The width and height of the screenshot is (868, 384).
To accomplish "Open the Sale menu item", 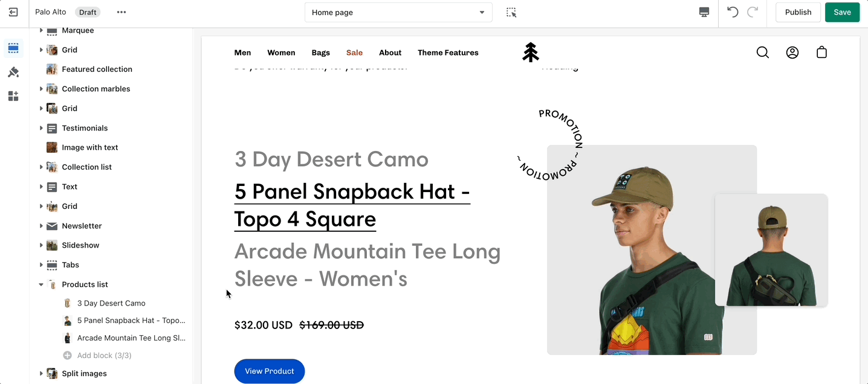I will pos(354,53).
